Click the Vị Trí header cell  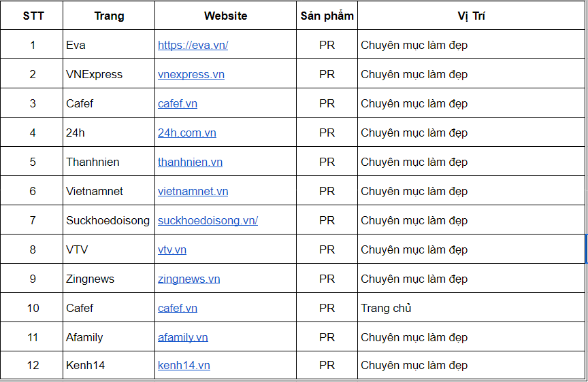(471, 16)
